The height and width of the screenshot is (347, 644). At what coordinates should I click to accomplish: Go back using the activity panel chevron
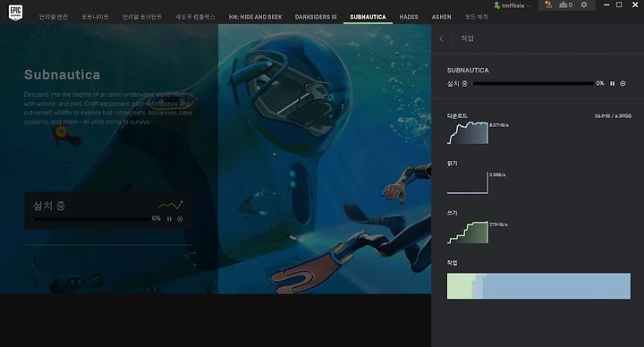(x=442, y=38)
